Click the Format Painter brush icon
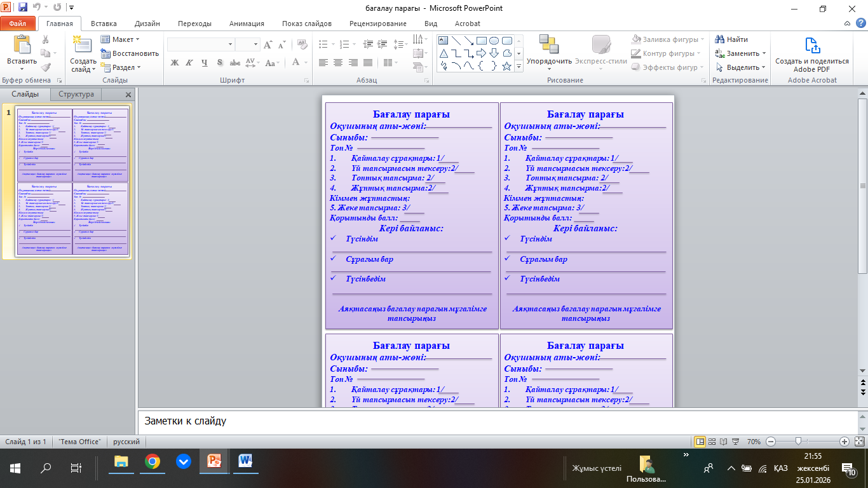Viewport: 868px width, 488px height. (x=46, y=67)
